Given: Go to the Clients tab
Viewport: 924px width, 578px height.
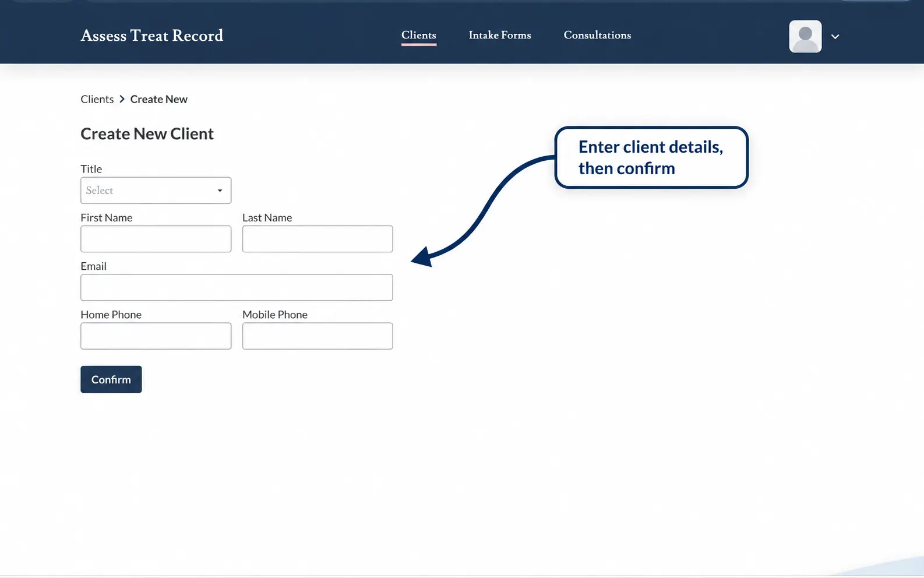Looking at the screenshot, I should click(x=419, y=35).
